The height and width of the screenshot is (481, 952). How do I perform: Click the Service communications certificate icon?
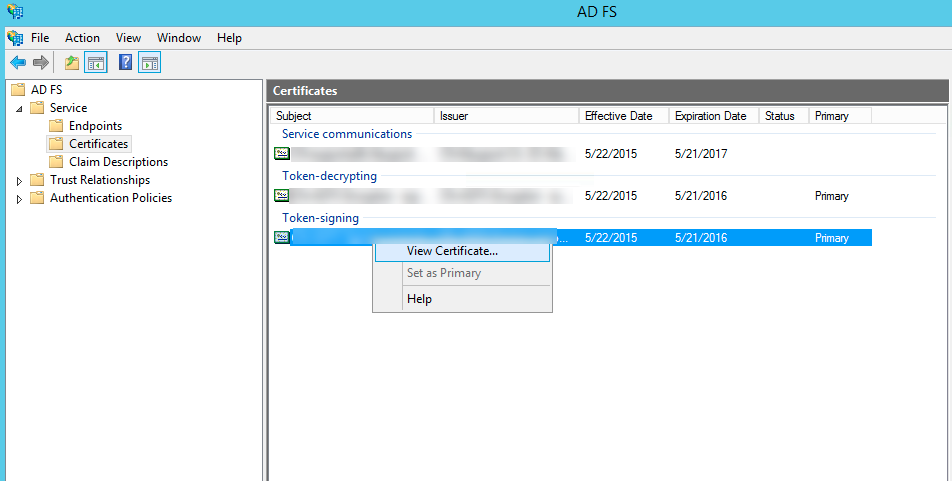point(282,154)
